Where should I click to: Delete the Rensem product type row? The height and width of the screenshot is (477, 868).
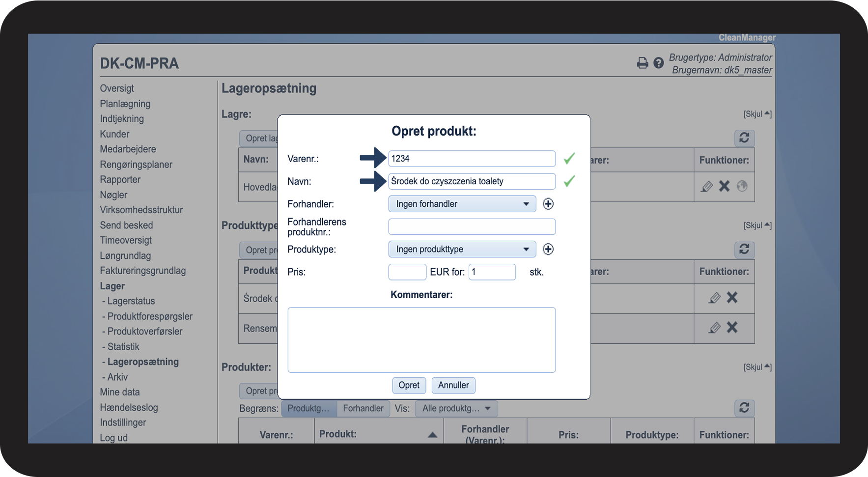(x=732, y=328)
